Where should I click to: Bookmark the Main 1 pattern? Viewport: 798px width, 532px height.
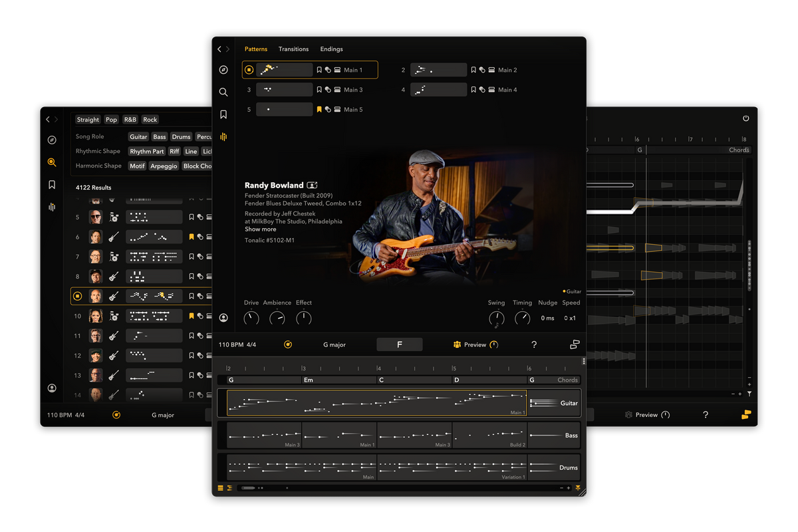tap(319, 70)
